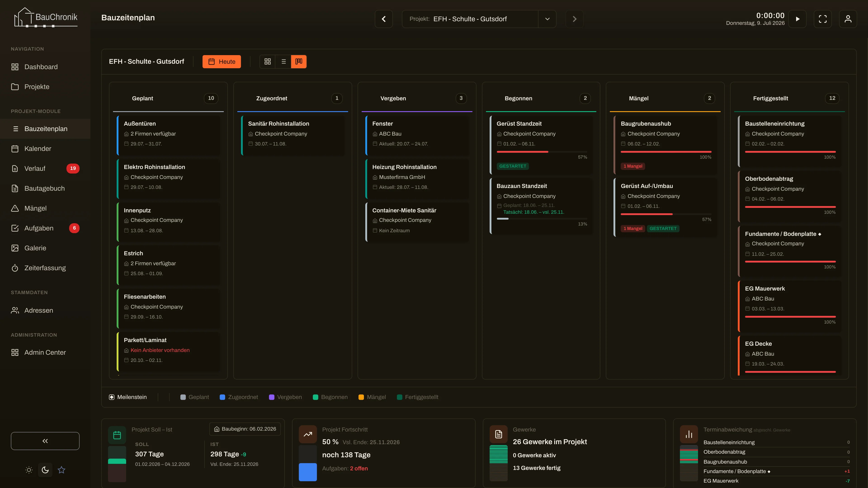Open the Gerüst Auf-/Umbau card

click(665, 207)
